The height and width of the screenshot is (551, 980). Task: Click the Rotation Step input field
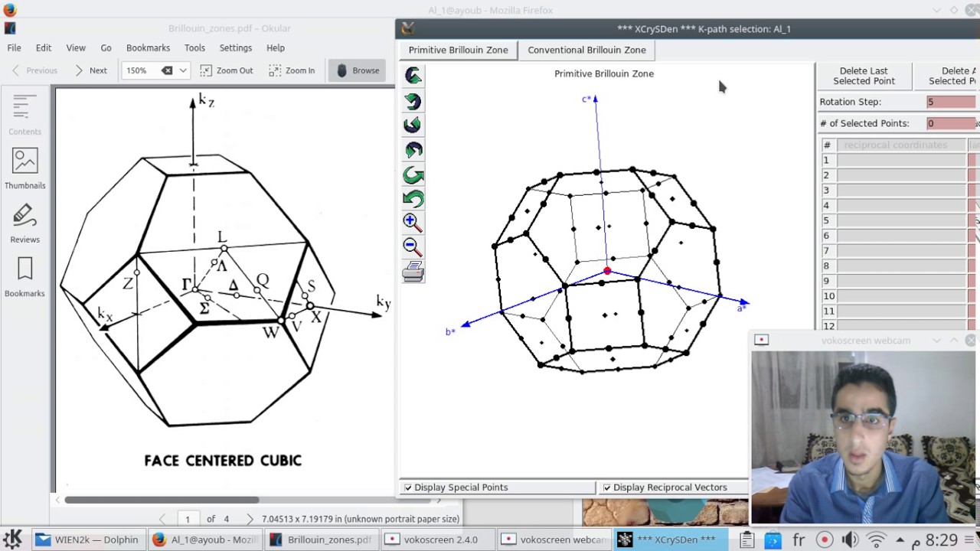click(x=952, y=102)
